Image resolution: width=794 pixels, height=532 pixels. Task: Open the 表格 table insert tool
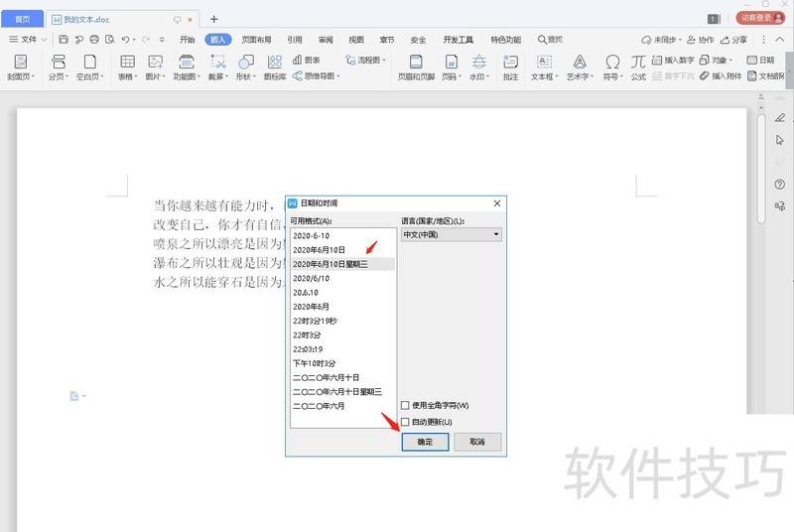pyautogui.click(x=127, y=62)
